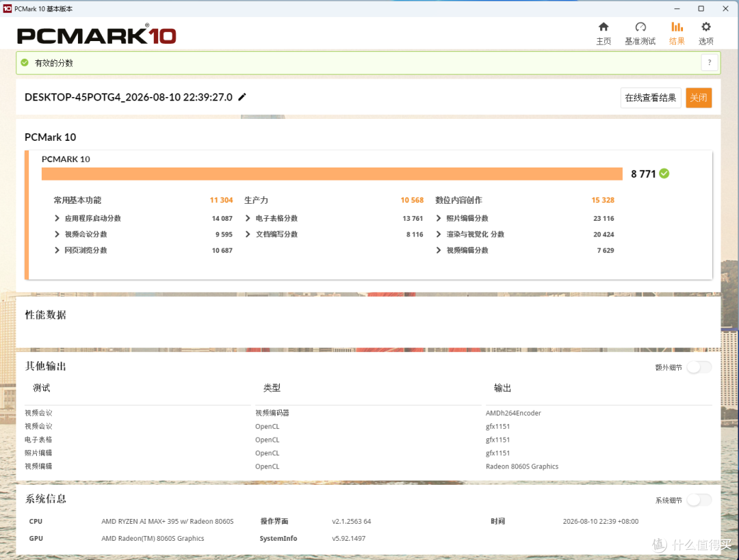Click 电子表格 test row

click(38, 440)
